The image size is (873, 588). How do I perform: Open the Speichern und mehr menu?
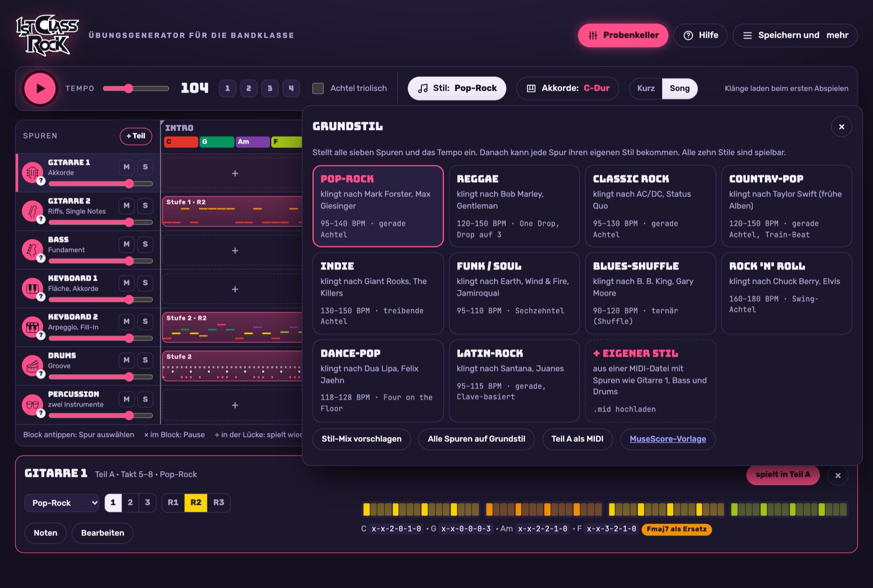pos(795,35)
